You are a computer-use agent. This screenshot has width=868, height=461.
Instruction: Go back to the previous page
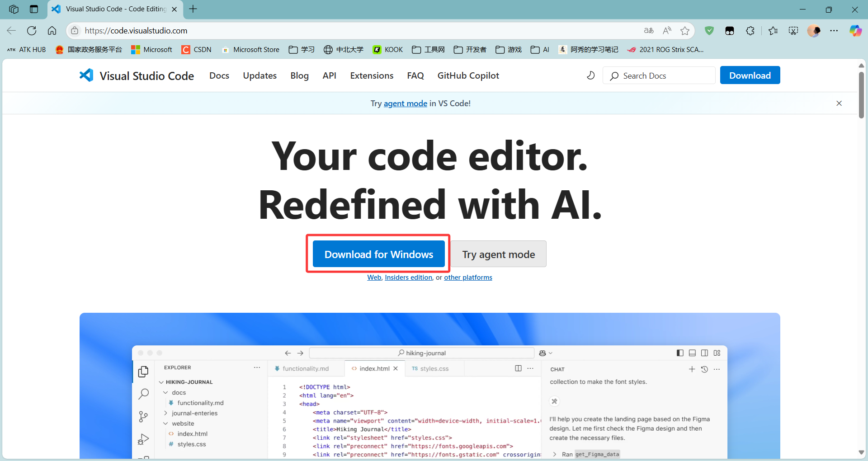coord(11,31)
